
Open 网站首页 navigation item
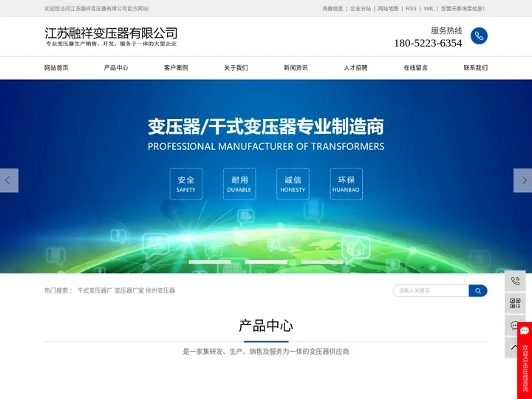point(56,68)
